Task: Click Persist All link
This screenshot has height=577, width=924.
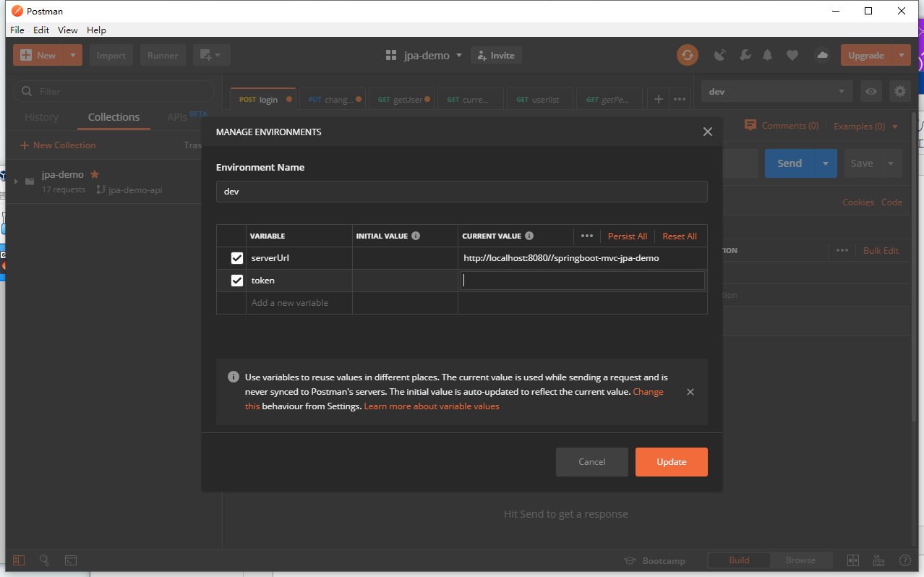Action: pos(627,236)
